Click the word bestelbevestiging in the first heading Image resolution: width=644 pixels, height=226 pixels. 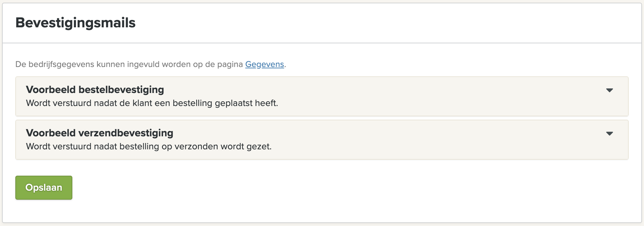121,90
